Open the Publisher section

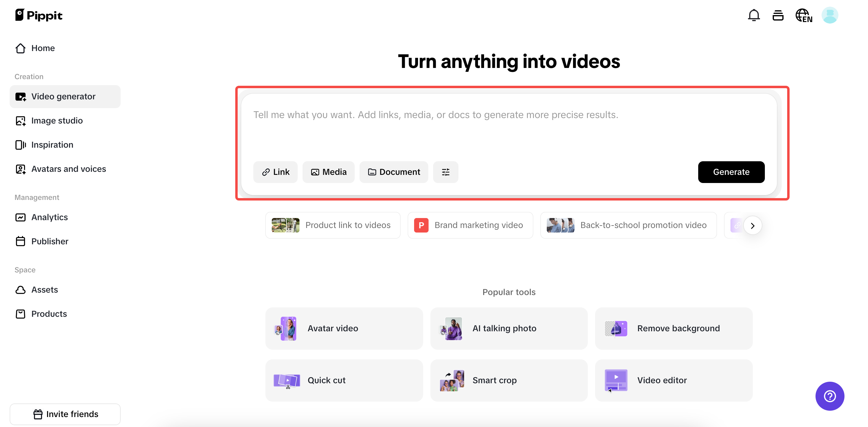coord(50,241)
